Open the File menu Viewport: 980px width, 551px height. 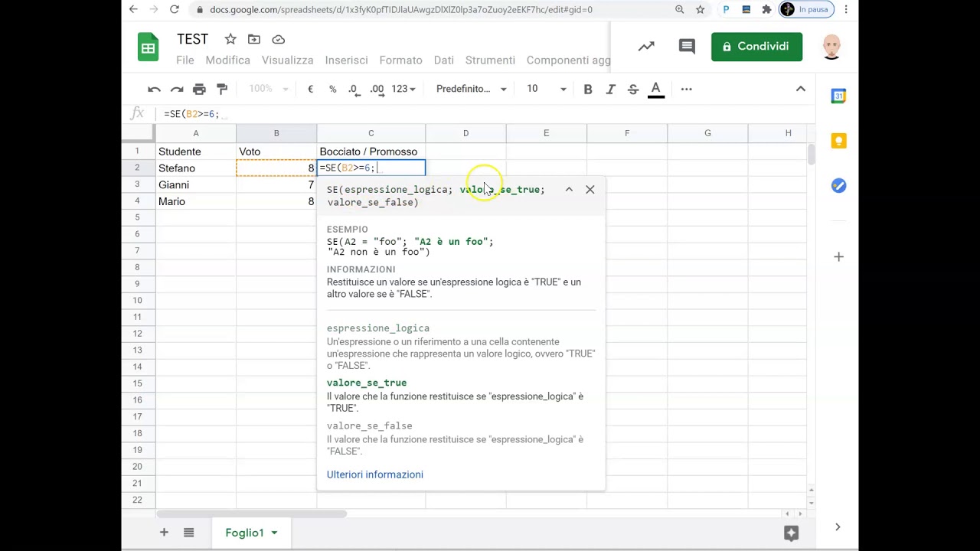[185, 60]
